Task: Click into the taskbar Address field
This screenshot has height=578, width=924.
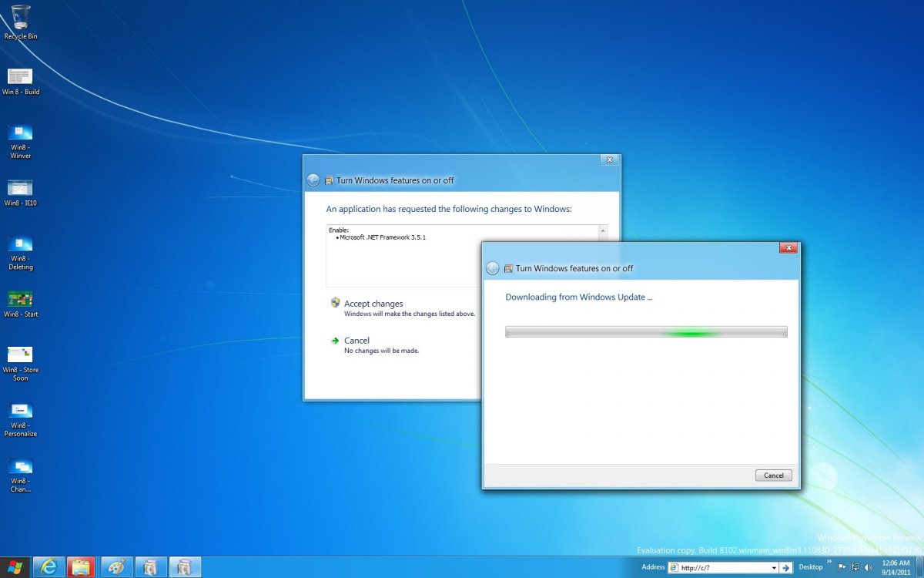Action: 724,567
